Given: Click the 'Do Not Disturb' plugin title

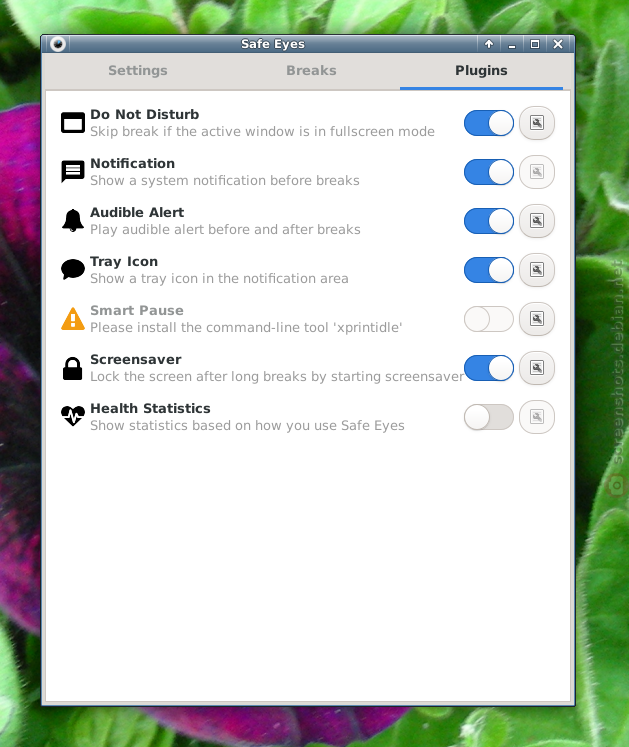Looking at the screenshot, I should (x=144, y=114).
